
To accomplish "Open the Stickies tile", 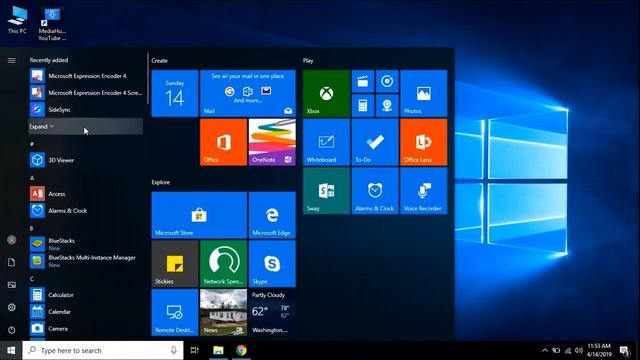I will tap(175, 264).
